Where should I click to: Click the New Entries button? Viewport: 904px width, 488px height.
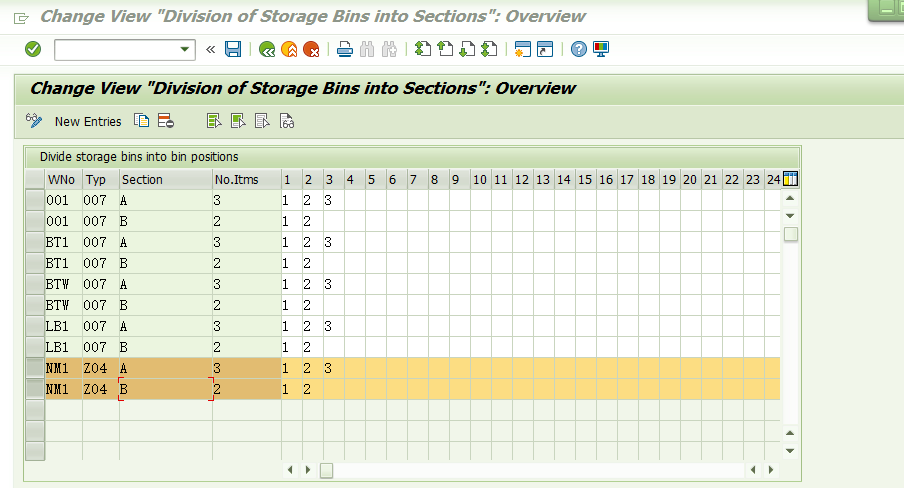[88, 122]
